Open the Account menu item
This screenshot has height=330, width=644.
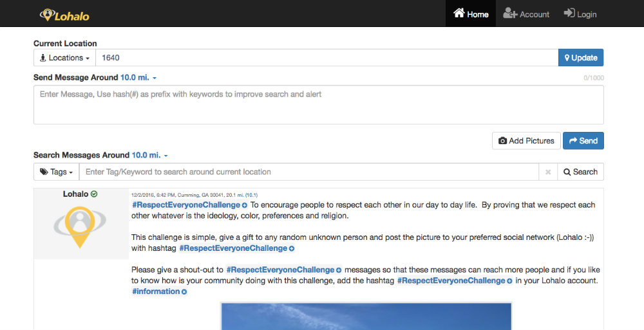pyautogui.click(x=526, y=14)
